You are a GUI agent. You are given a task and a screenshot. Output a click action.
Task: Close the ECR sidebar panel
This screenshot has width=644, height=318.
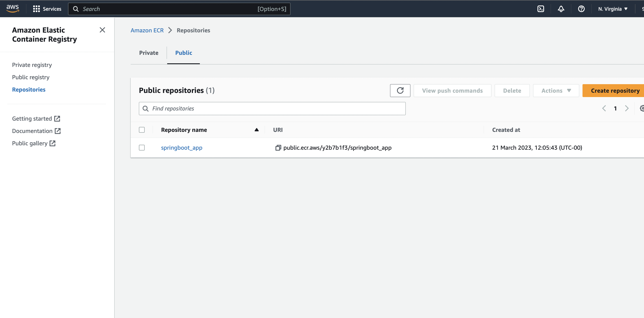(102, 30)
